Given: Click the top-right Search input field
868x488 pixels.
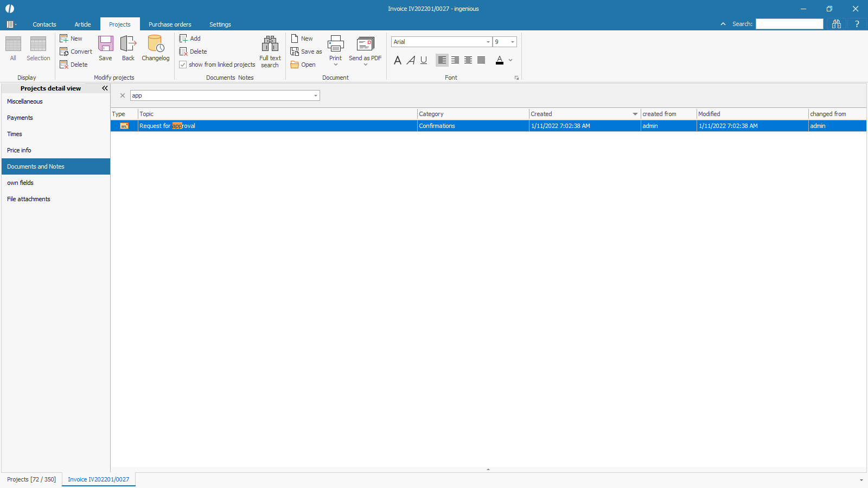Looking at the screenshot, I should (789, 24).
